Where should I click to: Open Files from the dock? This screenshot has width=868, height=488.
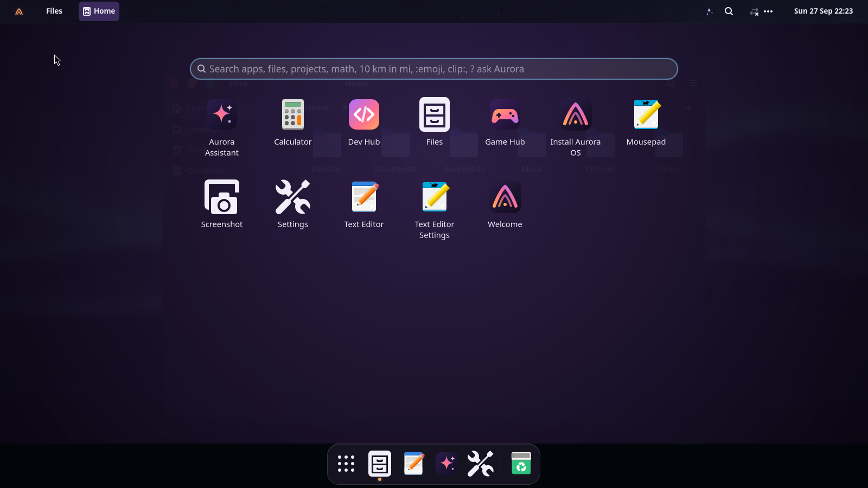point(380,464)
